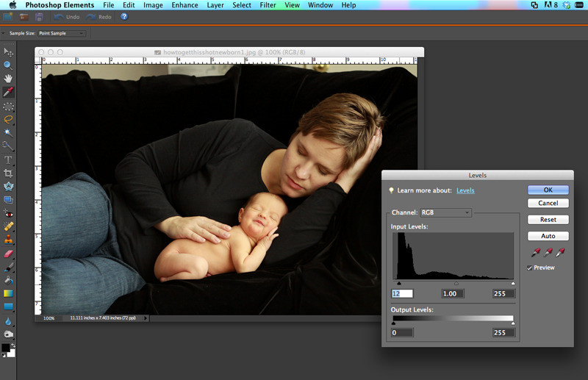
Task: Select the Straighten tool
Action: point(8,200)
